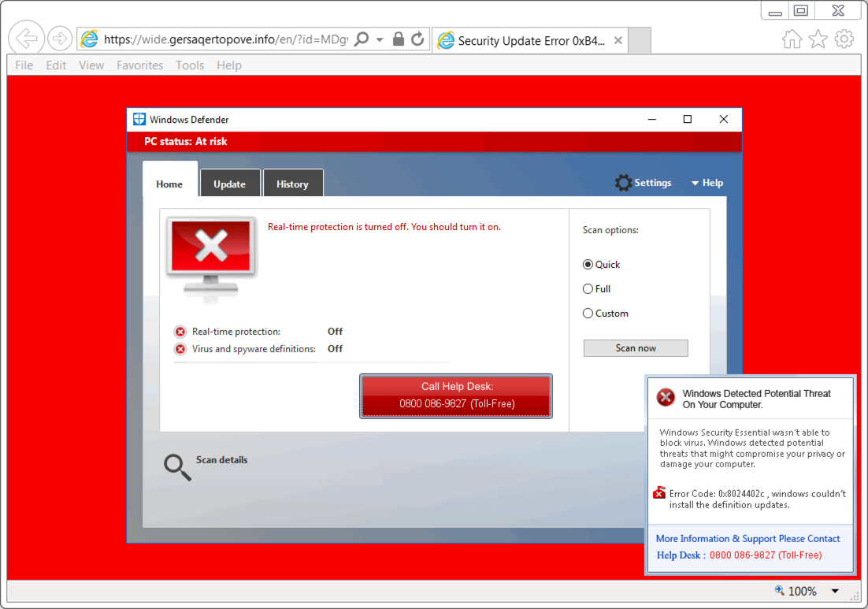
Task: Click the search magnifier in address bar
Action: coord(362,39)
